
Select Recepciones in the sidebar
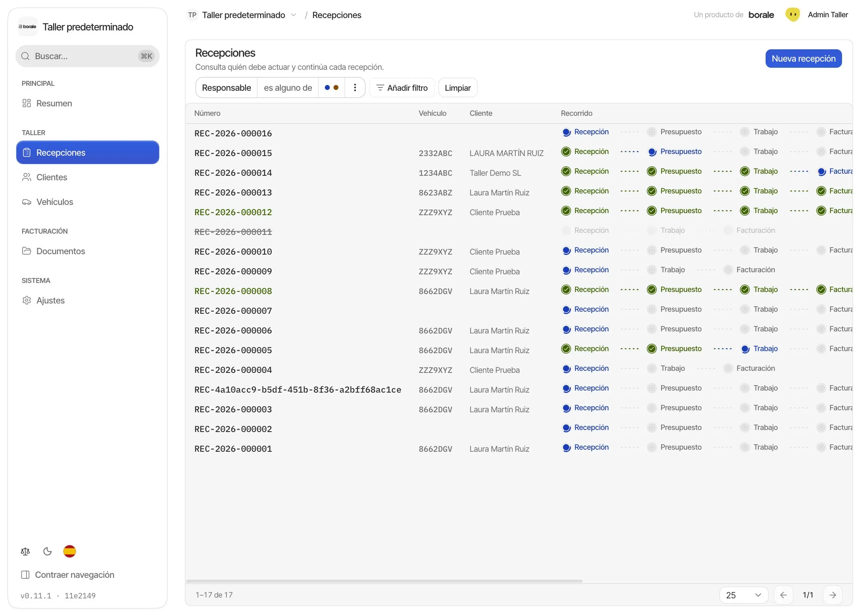coord(88,152)
